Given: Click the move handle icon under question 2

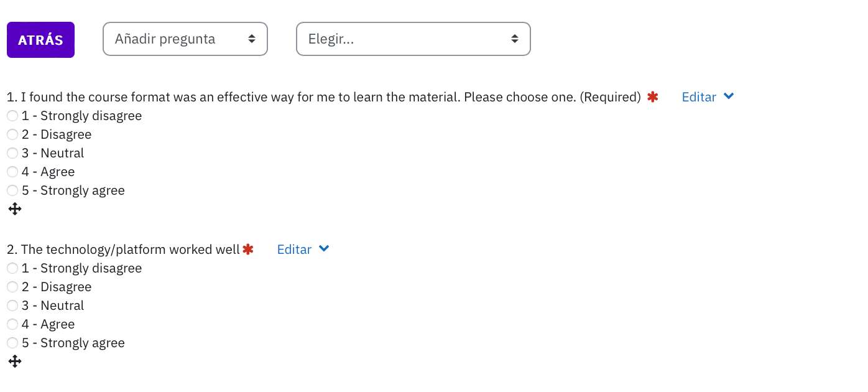Looking at the screenshot, I should click(15, 362).
